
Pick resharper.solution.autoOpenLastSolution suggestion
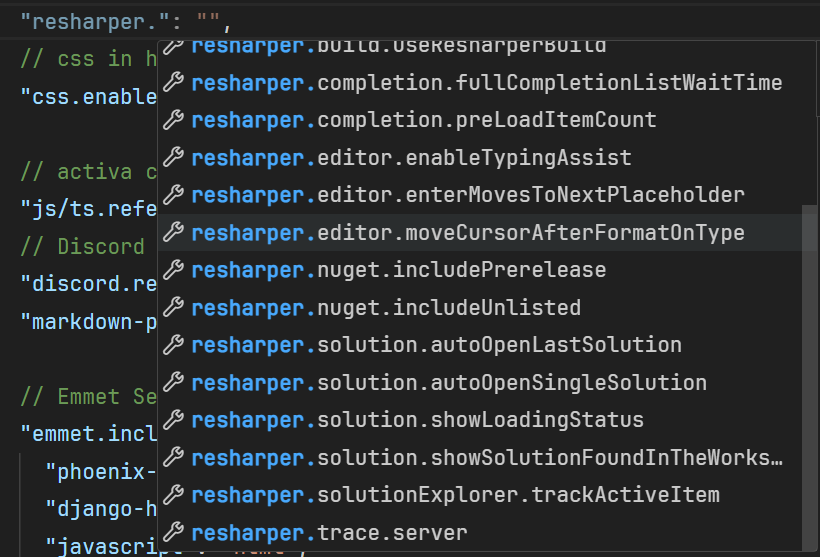coord(480,345)
